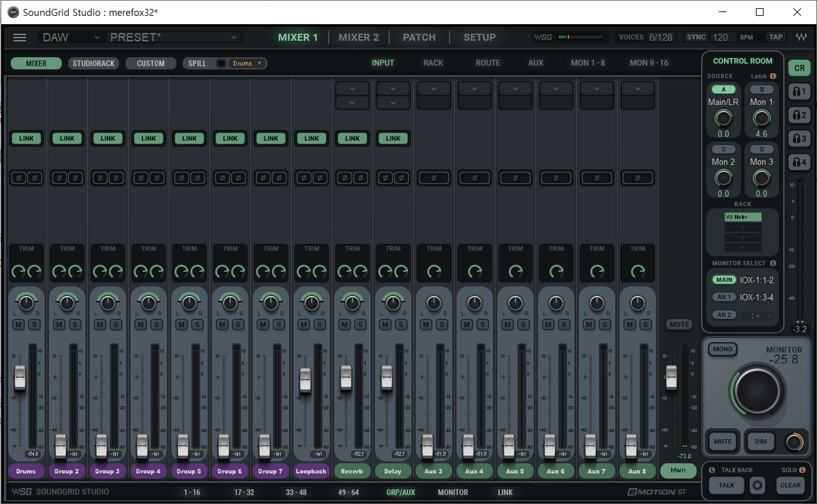Open the PATCH tab
This screenshot has width=817, height=504.
click(419, 38)
